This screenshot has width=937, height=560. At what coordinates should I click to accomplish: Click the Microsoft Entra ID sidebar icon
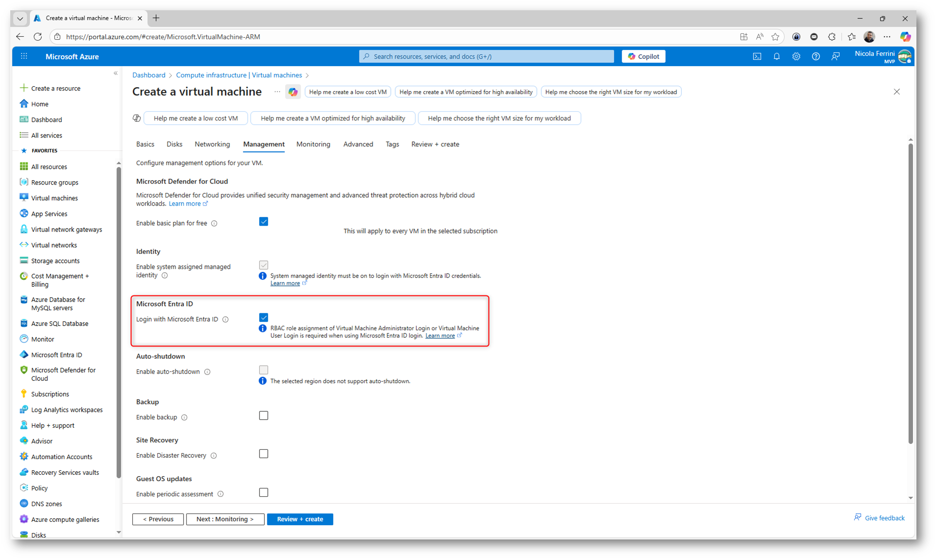coord(24,354)
